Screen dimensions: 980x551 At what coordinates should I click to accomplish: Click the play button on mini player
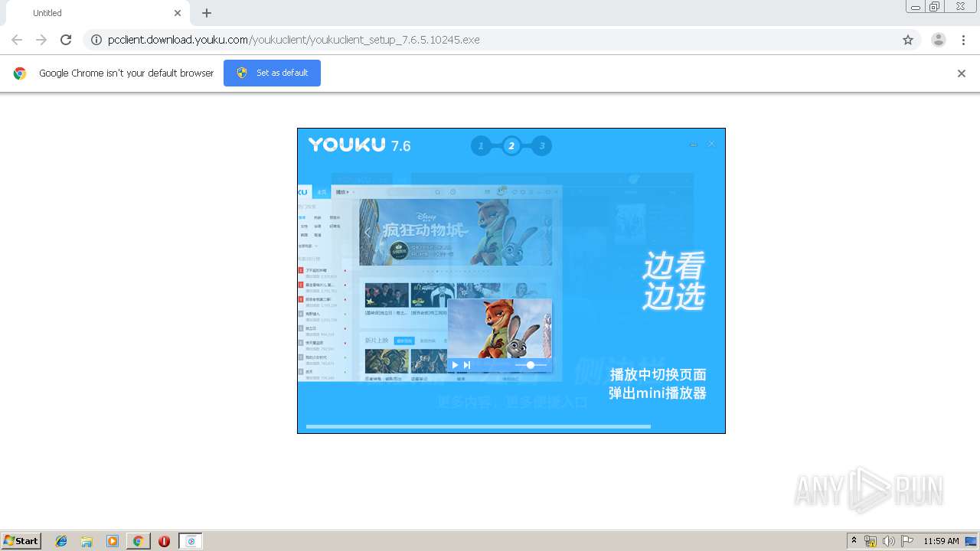pyautogui.click(x=455, y=365)
